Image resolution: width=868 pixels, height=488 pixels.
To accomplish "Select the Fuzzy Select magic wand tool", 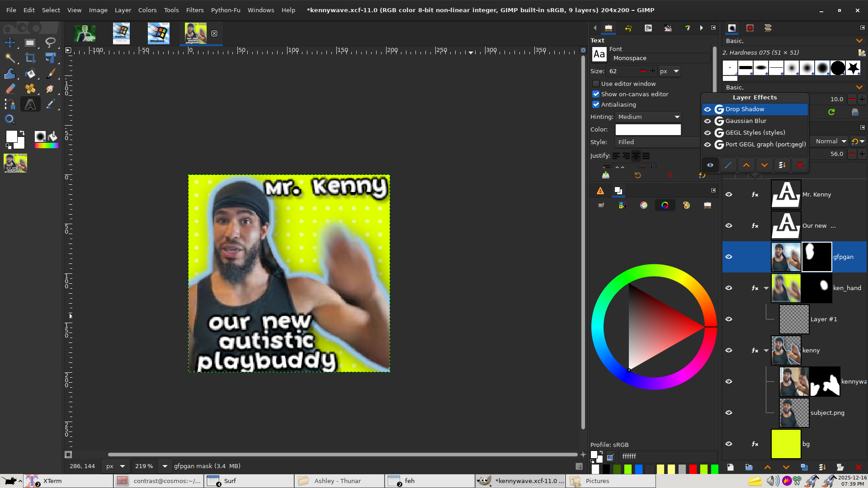I will point(10,58).
